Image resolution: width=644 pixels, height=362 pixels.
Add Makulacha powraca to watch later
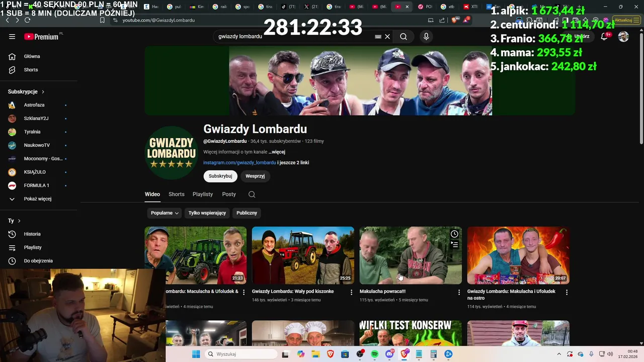454,234
